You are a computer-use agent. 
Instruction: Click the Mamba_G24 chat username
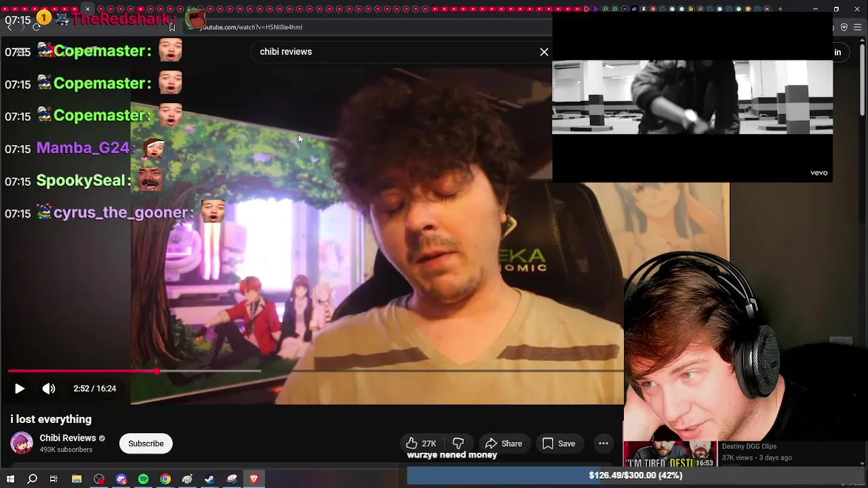coord(83,148)
